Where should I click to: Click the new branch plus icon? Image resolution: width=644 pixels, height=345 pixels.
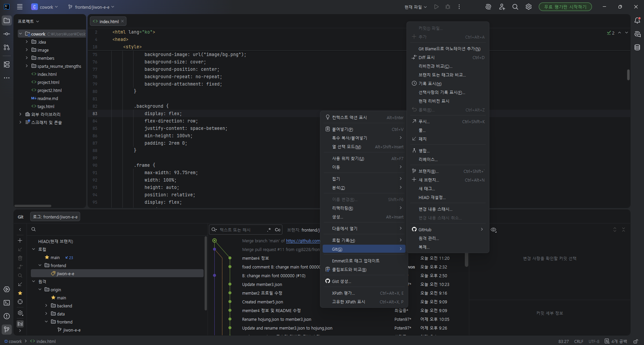[20, 241]
